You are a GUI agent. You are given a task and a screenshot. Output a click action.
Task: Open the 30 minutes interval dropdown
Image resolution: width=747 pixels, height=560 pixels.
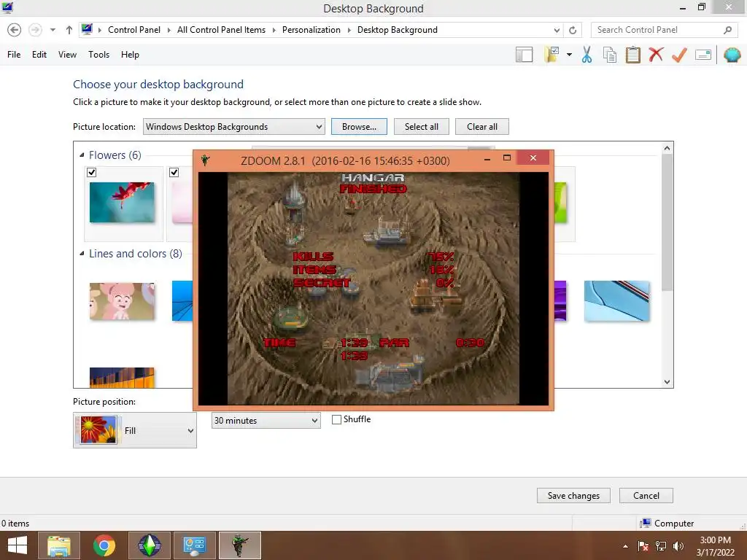click(266, 421)
